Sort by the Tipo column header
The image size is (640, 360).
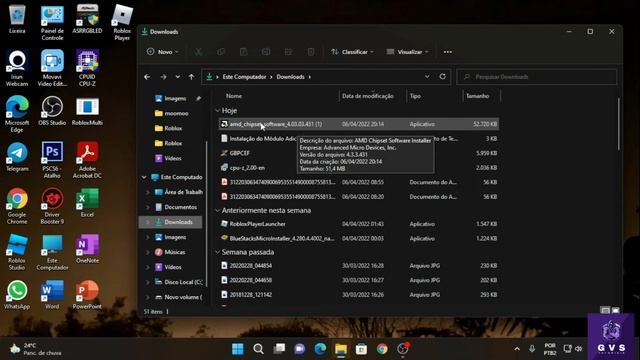pos(415,96)
